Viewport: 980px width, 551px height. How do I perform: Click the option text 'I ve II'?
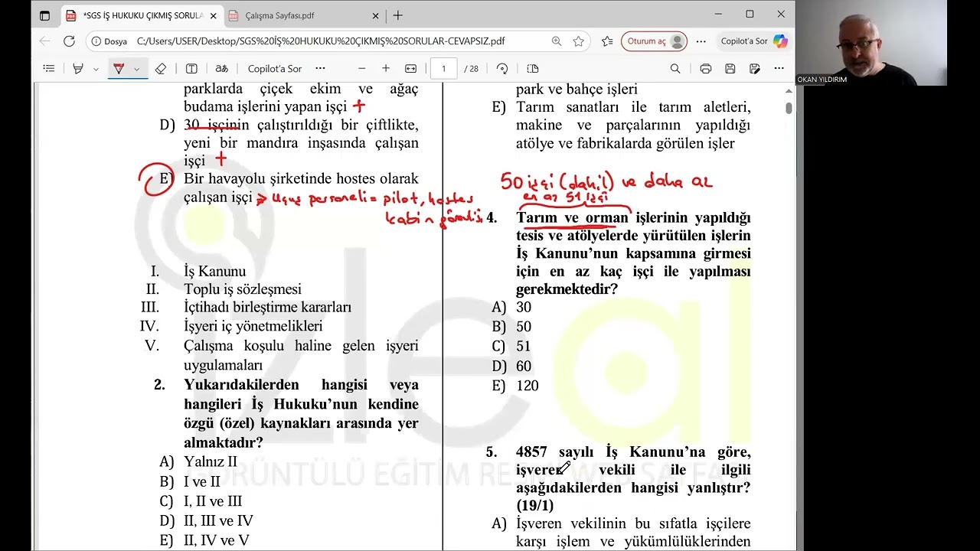(202, 482)
